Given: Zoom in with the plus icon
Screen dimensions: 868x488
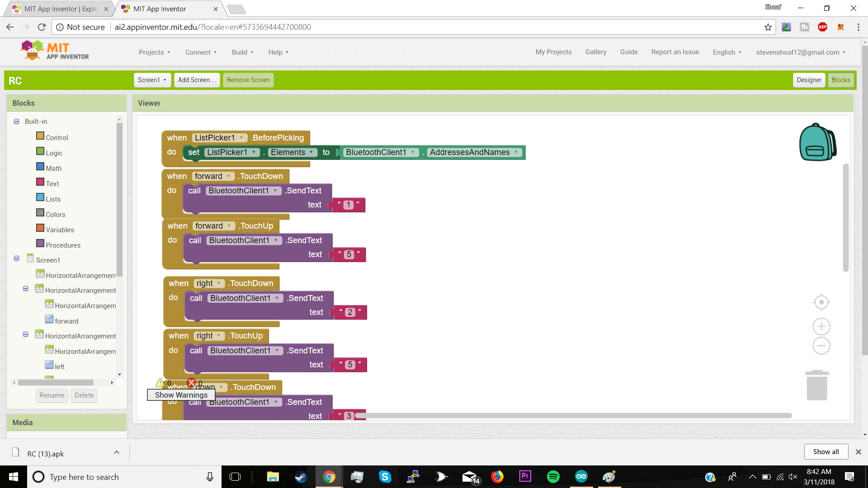Looking at the screenshot, I should pos(821,326).
